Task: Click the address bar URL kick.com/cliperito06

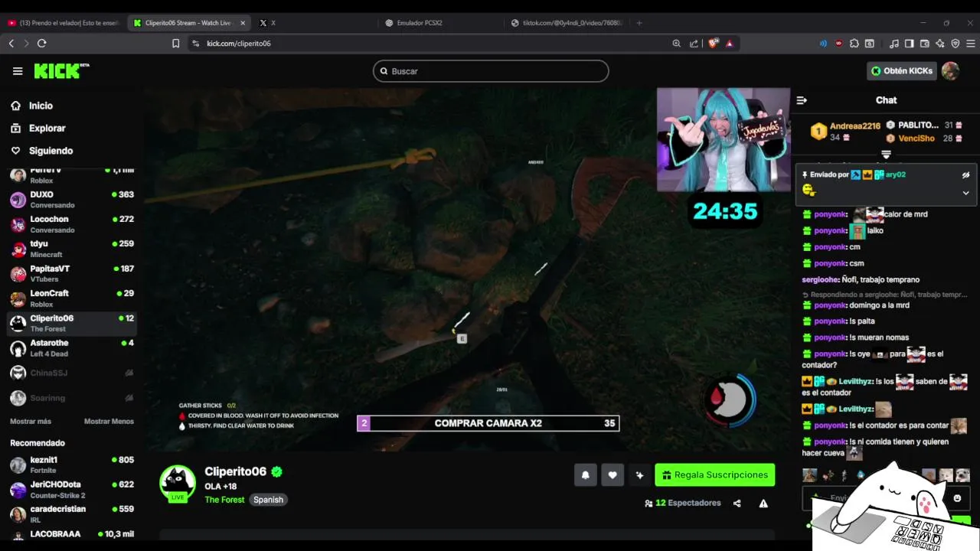Action: pos(239,44)
